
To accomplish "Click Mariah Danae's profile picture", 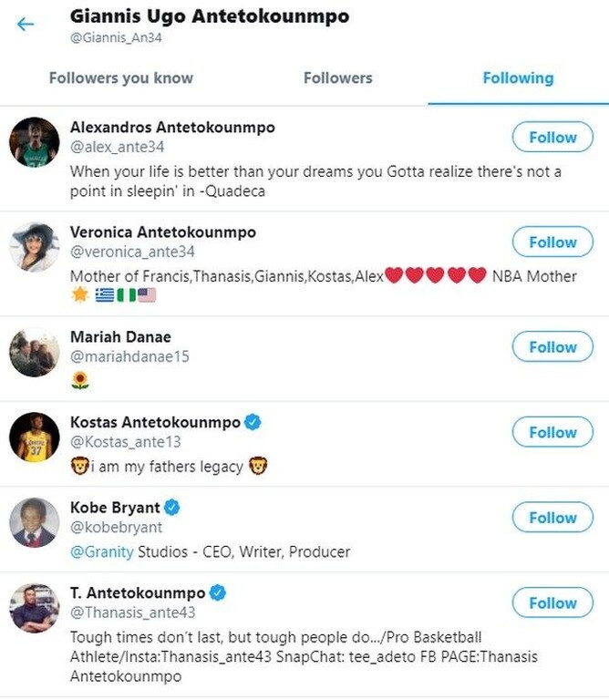I will coord(35,352).
